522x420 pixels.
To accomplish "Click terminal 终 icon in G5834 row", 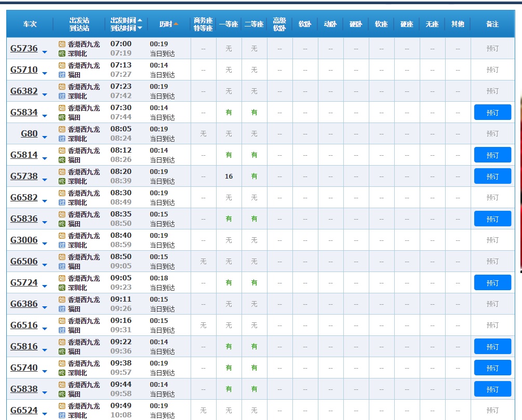I will 62,117.
